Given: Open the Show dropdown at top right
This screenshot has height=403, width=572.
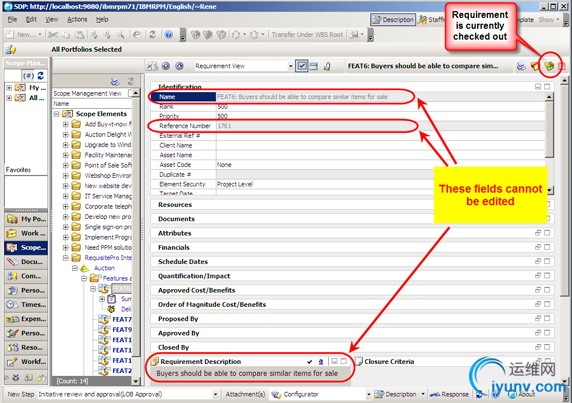Looking at the screenshot, I should coord(549,20).
